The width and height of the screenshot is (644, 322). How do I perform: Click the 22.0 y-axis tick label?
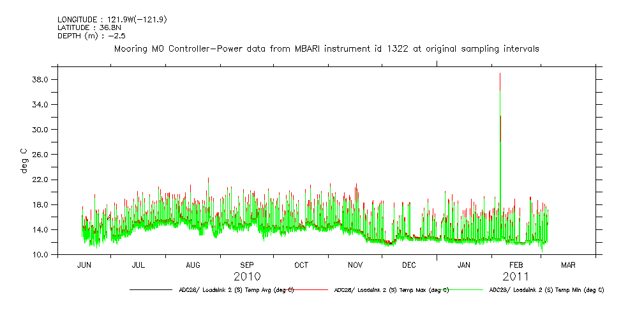[x=41, y=180]
